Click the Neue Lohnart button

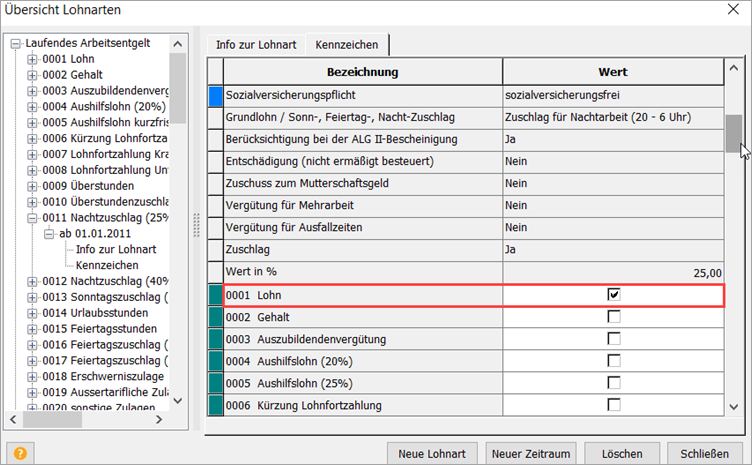432,452
